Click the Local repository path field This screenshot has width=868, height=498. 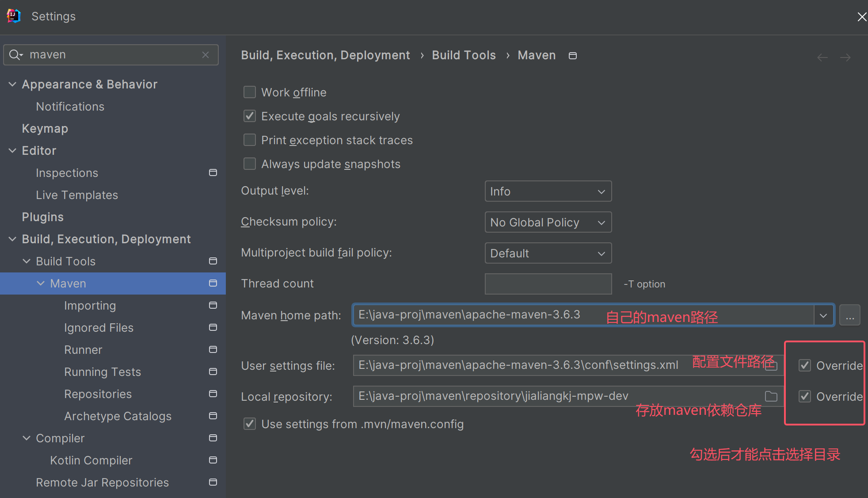[x=568, y=396]
